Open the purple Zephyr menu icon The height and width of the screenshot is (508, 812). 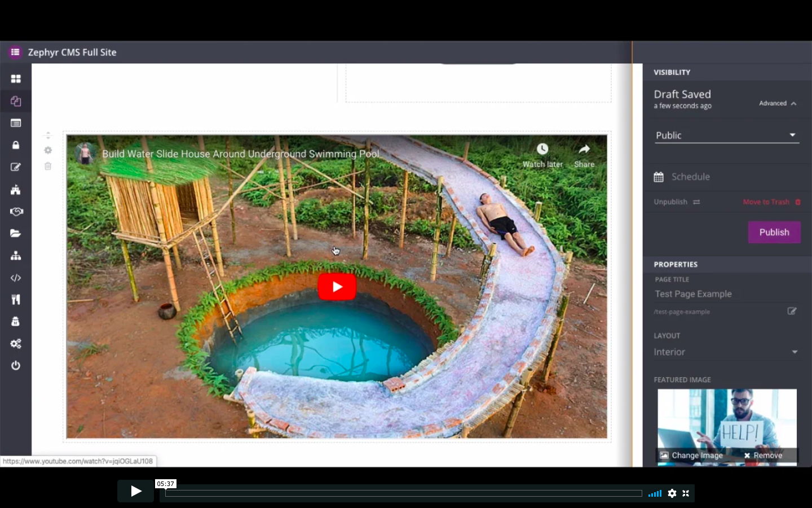coord(15,52)
